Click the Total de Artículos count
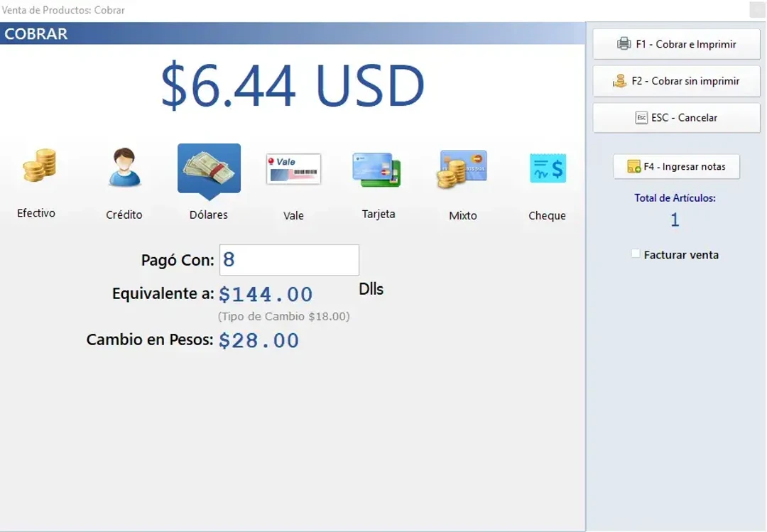The height and width of the screenshot is (532, 767). 674,220
